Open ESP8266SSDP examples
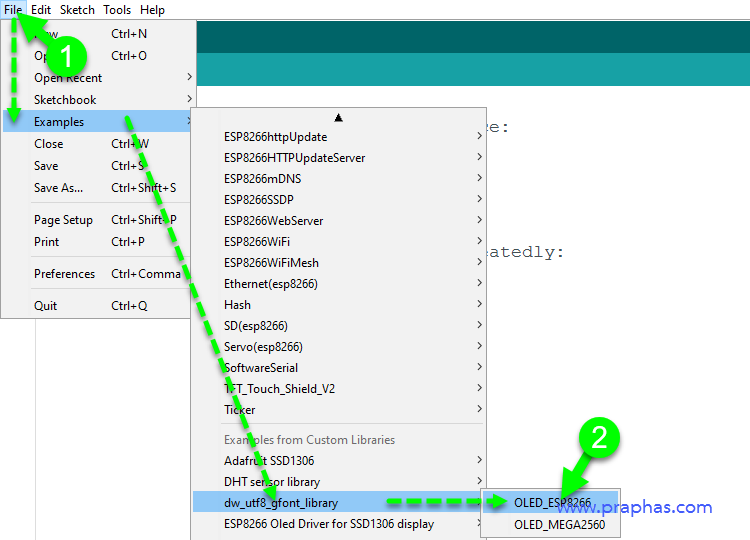Image resolution: width=750 pixels, height=540 pixels. pos(339,199)
